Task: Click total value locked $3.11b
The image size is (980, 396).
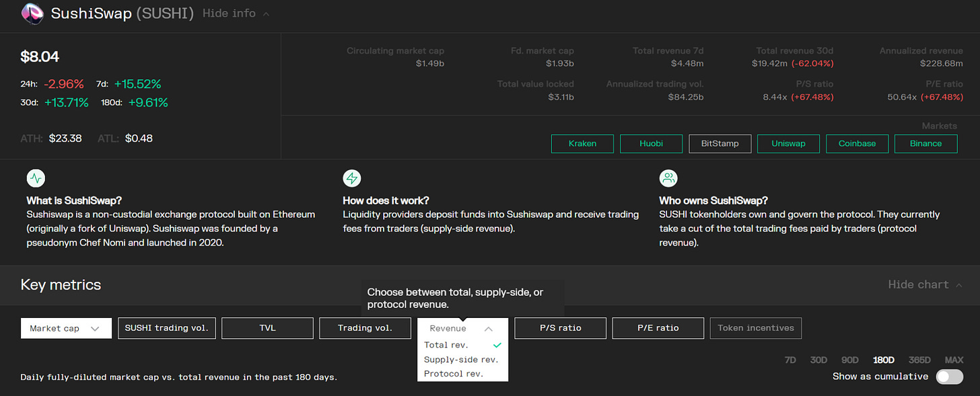Action: pyautogui.click(x=561, y=97)
